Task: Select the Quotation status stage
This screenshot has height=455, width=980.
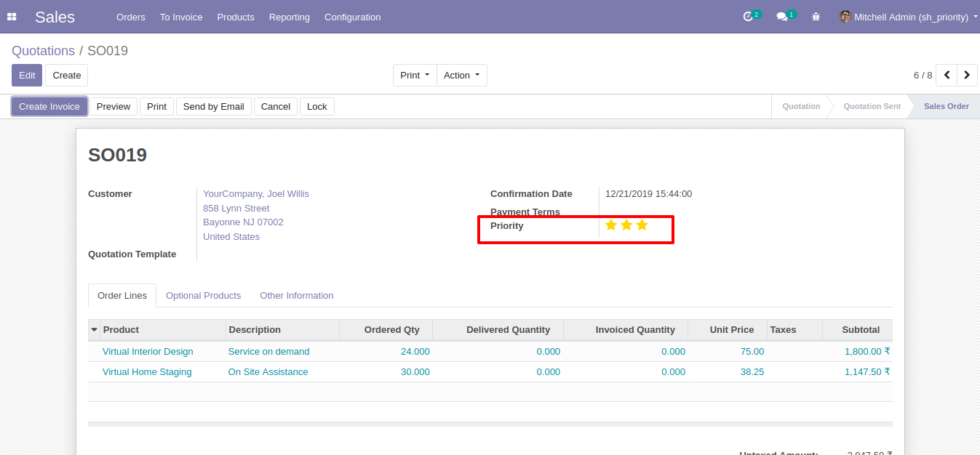Action: (x=801, y=106)
